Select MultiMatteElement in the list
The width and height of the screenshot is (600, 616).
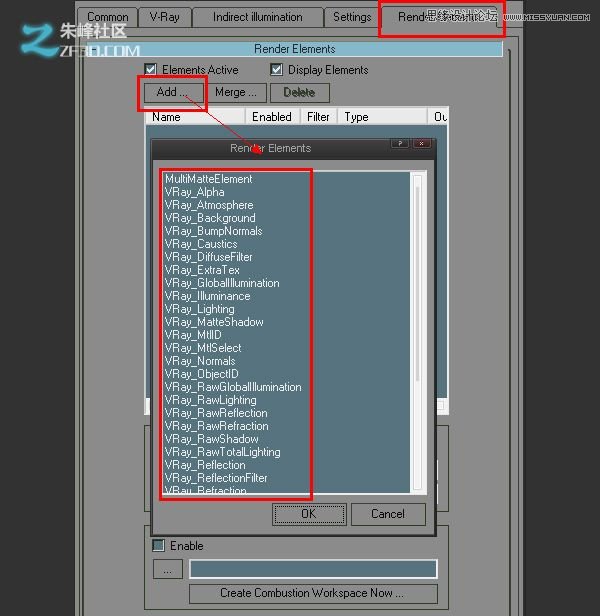pyautogui.click(x=209, y=179)
